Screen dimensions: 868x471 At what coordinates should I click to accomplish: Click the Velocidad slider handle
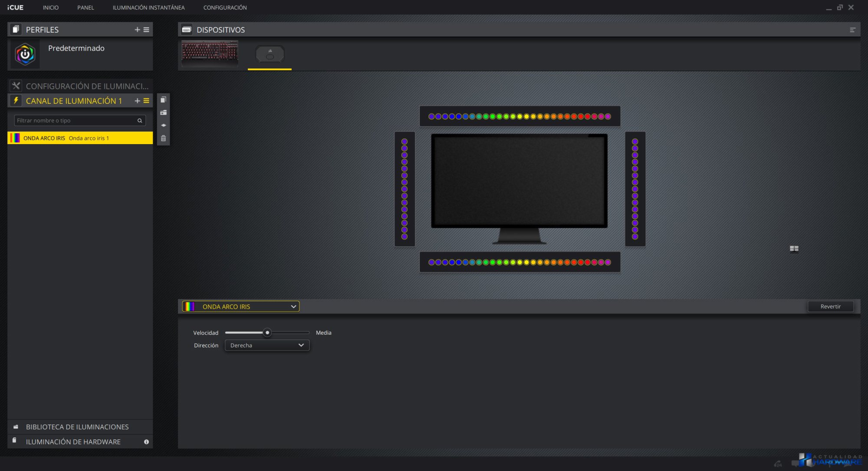tap(267, 333)
